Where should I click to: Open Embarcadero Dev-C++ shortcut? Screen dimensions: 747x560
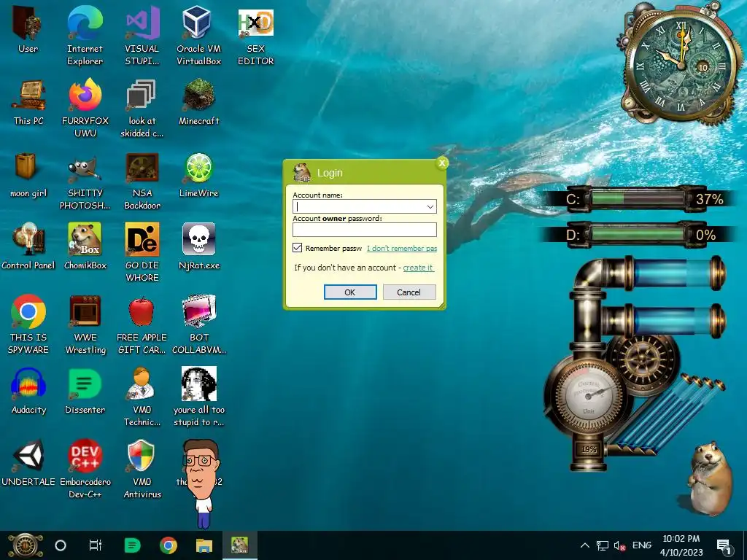pyautogui.click(x=85, y=455)
